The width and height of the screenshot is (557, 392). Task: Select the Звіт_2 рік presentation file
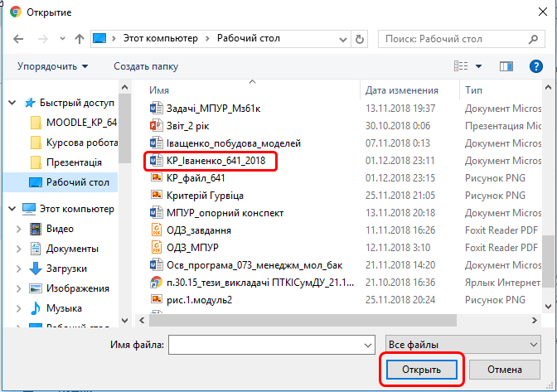tap(188, 125)
